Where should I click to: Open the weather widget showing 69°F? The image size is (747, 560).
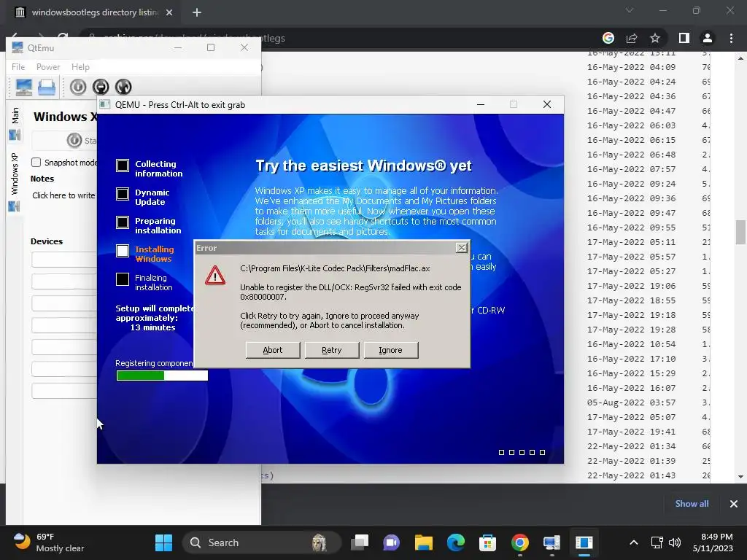(48, 542)
